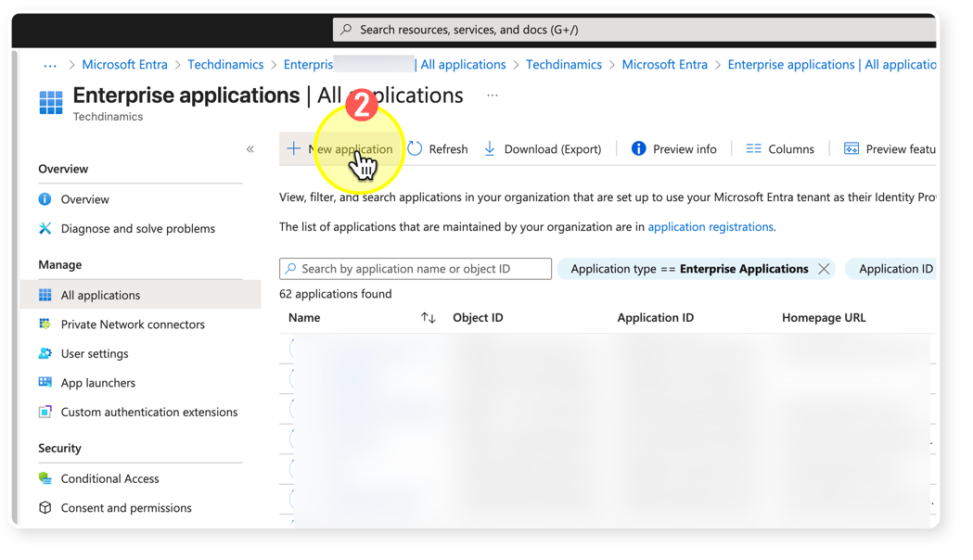Focus Search by application name field
Viewport: 973px width, 560px height.
click(416, 269)
